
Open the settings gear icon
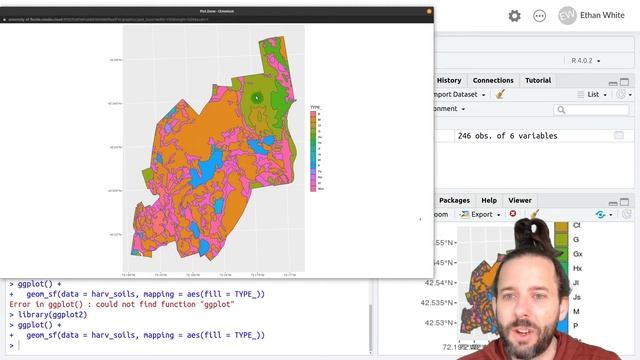pos(514,16)
